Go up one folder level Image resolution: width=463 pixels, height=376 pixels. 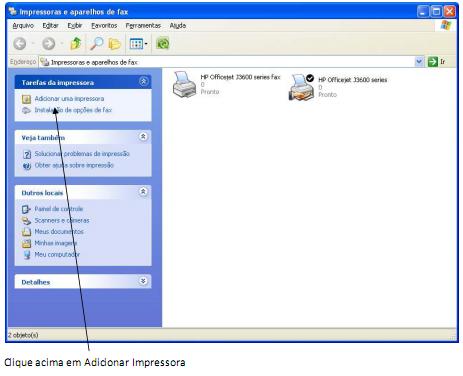(x=76, y=44)
